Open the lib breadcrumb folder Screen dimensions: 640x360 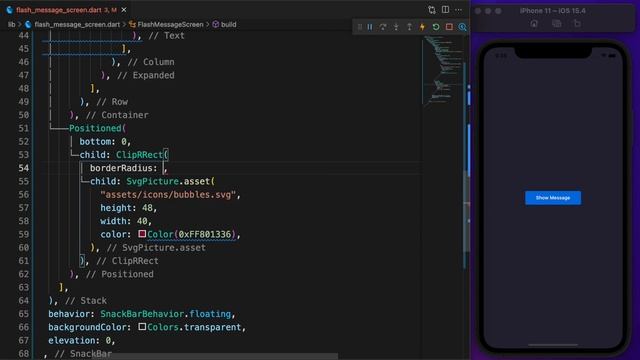[x=11, y=24]
